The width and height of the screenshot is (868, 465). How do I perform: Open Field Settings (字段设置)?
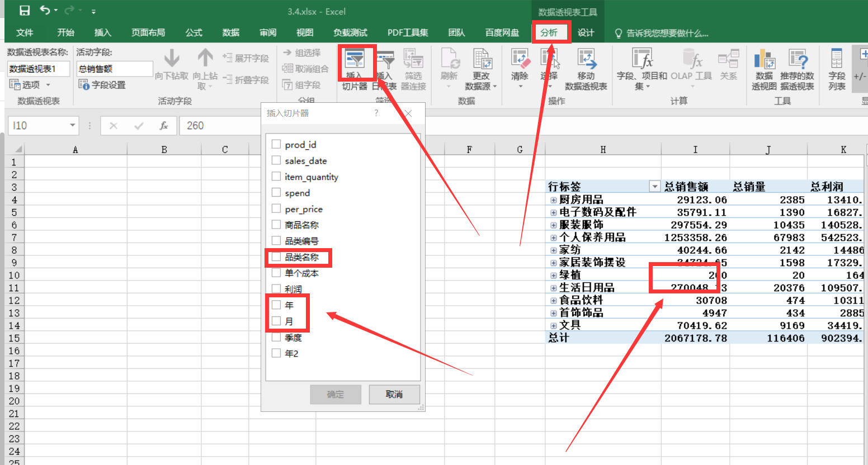[x=102, y=85]
